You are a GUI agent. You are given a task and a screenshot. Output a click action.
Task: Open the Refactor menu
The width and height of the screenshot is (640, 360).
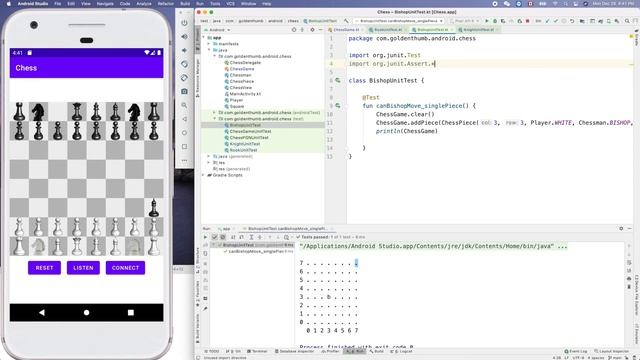coord(166,4)
